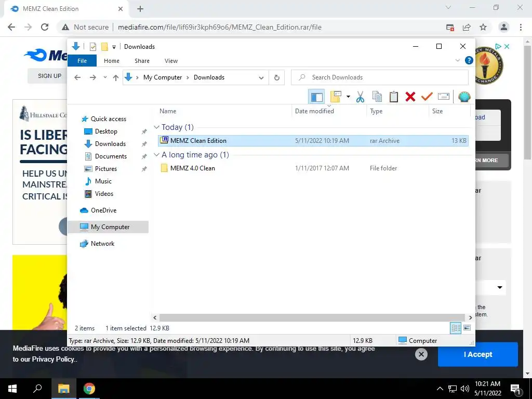Screen dimensions: 532x399
Task: Click the Search Downloads field
Action: (380, 77)
